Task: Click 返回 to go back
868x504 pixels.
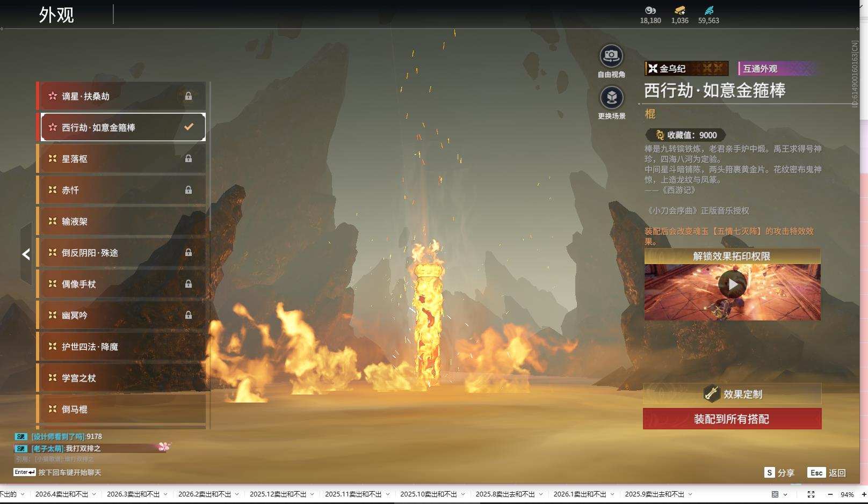Action: (x=827, y=472)
